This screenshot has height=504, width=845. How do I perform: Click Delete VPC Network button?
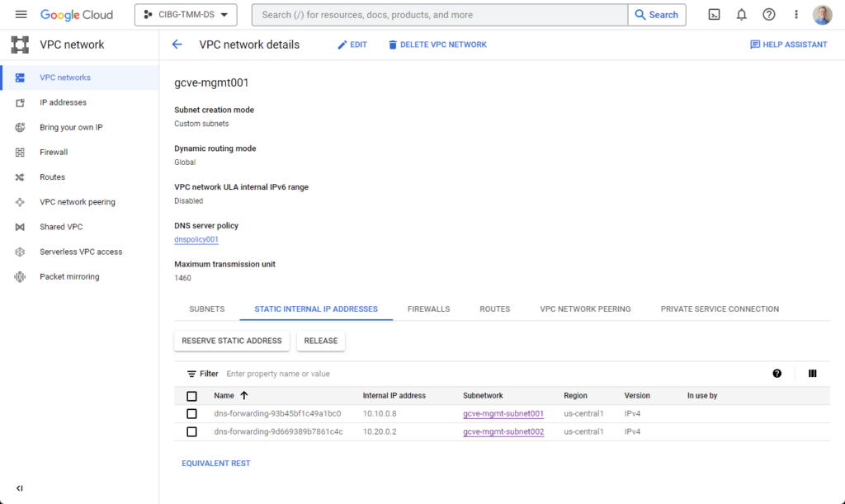pyautogui.click(x=437, y=45)
